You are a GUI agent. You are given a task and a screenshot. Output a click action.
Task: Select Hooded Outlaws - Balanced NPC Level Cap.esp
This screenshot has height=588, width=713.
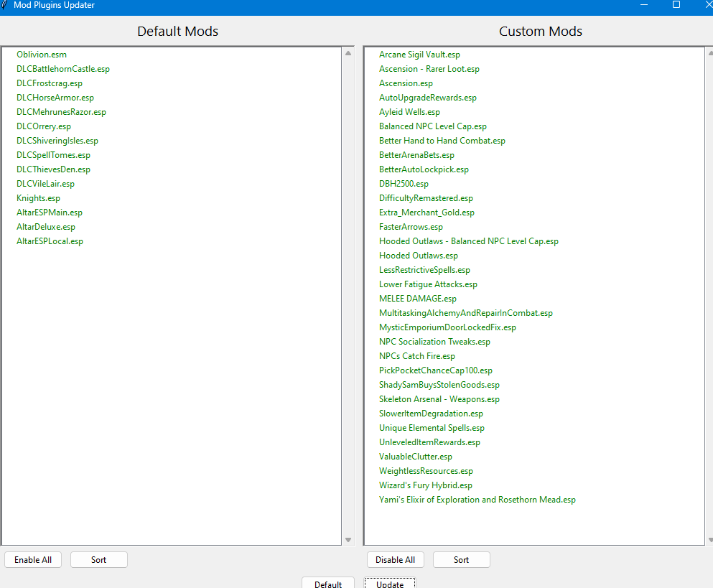point(468,241)
